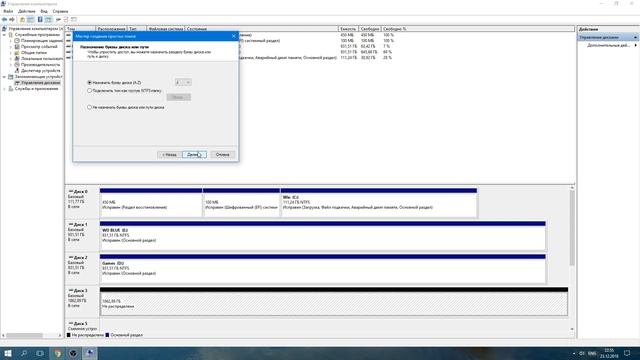Open Task View on the taskbar

point(40,353)
